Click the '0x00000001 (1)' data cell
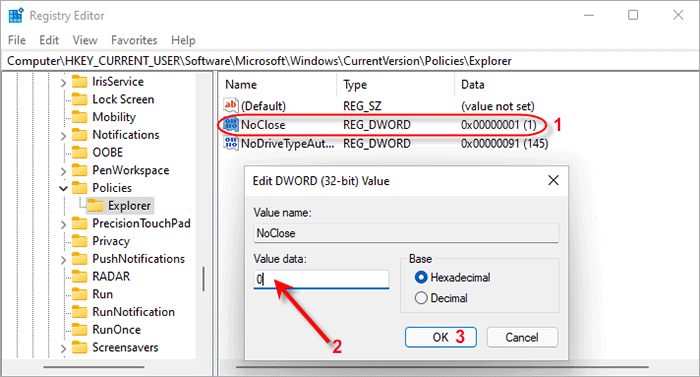 (x=499, y=125)
